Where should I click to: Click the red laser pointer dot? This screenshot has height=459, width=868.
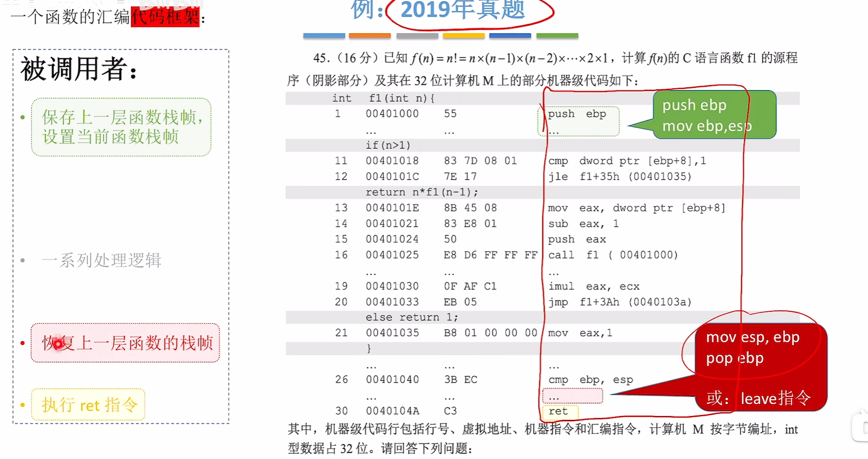(58, 343)
